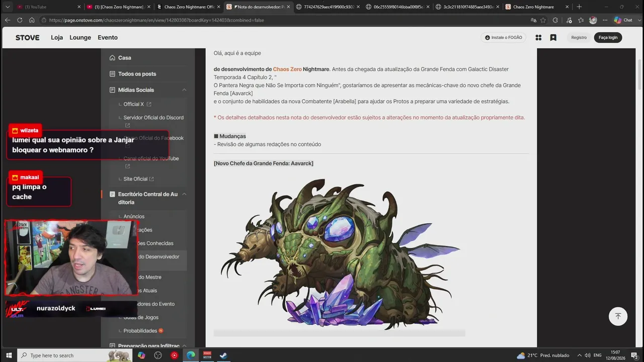Click the STOVE logo
The width and height of the screenshot is (644, 362).
pos(27,38)
